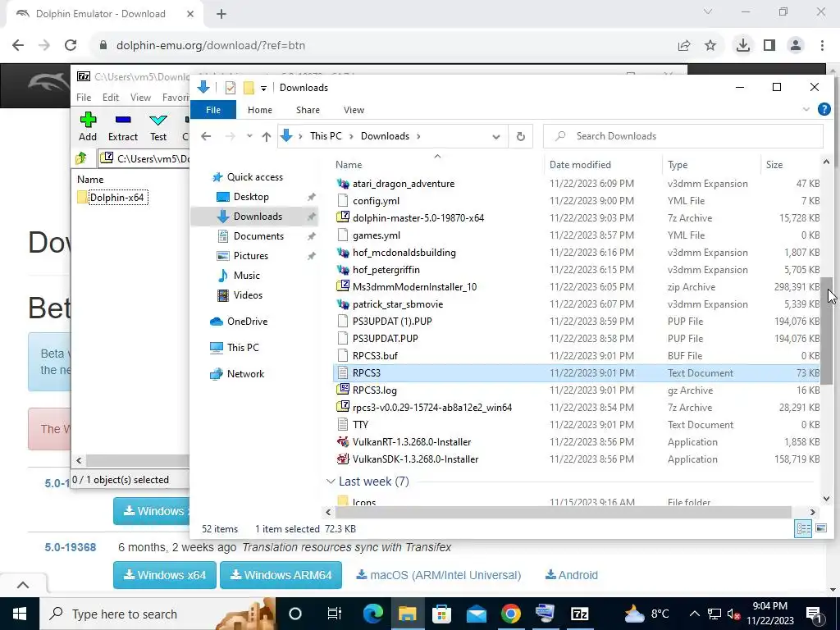Switch to Large icons view layout icon
The height and width of the screenshot is (630, 840).
[820, 529]
